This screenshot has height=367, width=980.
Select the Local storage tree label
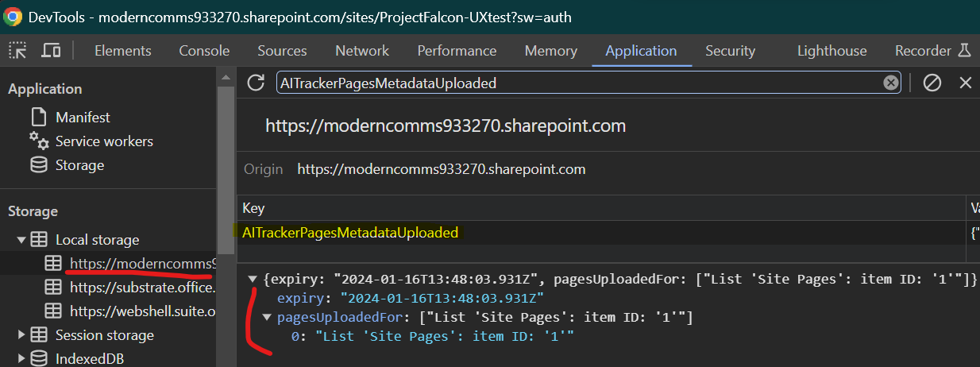coord(97,240)
